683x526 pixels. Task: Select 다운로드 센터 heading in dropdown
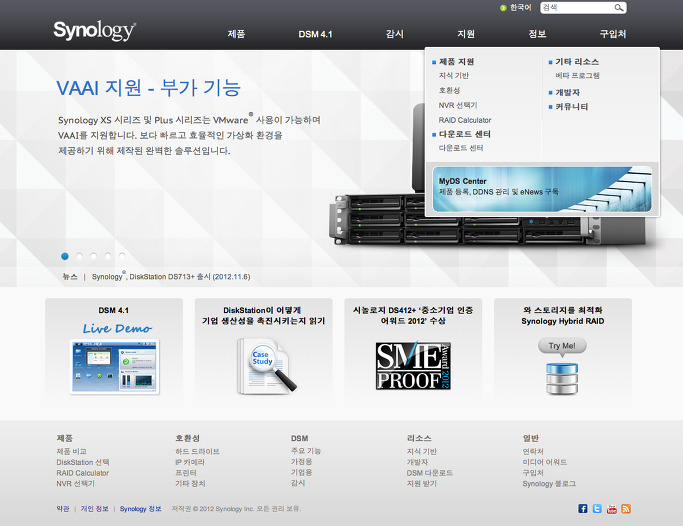pyautogui.click(x=465, y=134)
